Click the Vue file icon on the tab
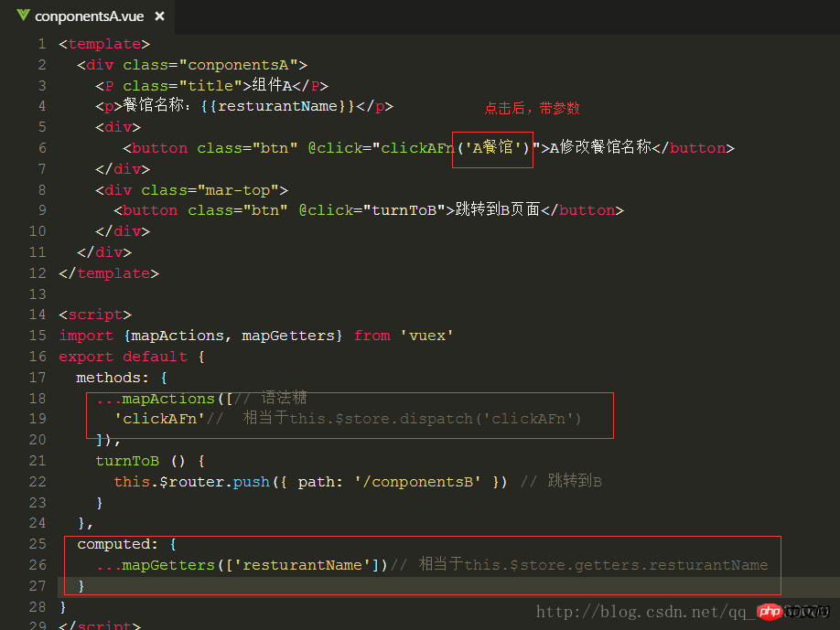 coord(23,15)
